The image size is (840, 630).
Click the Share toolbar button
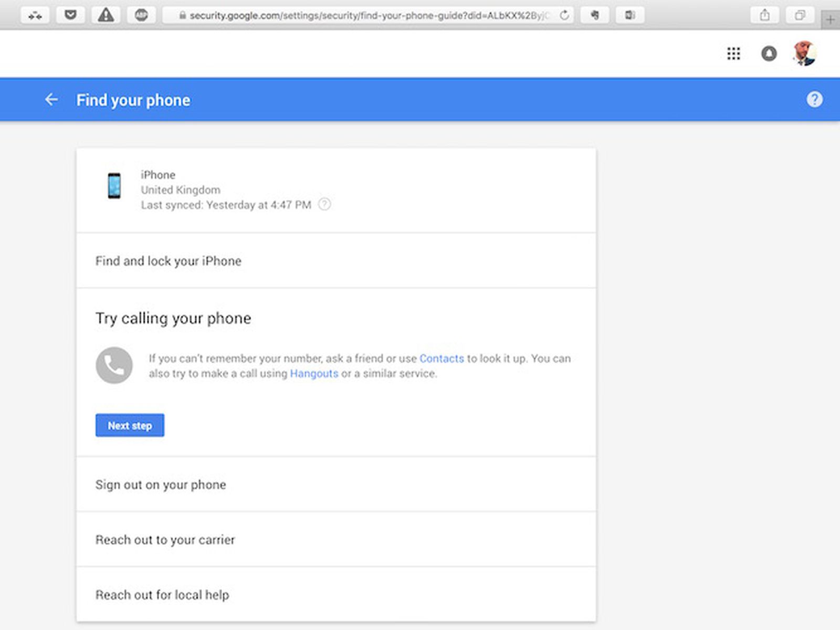(x=765, y=15)
